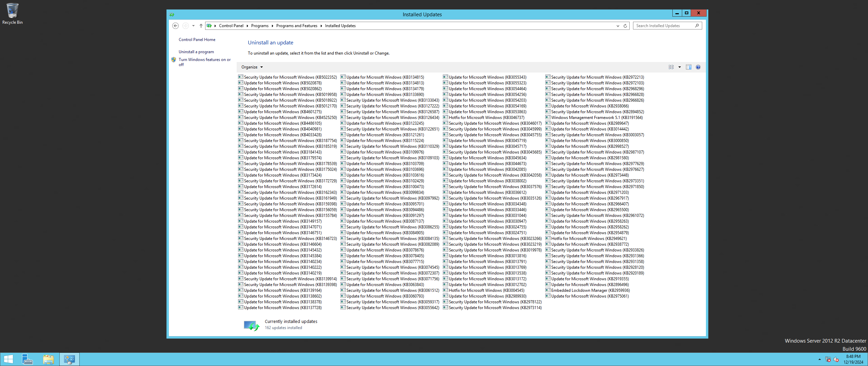Open the Recent locations dropdown arrow
The image size is (868, 366).
click(193, 26)
